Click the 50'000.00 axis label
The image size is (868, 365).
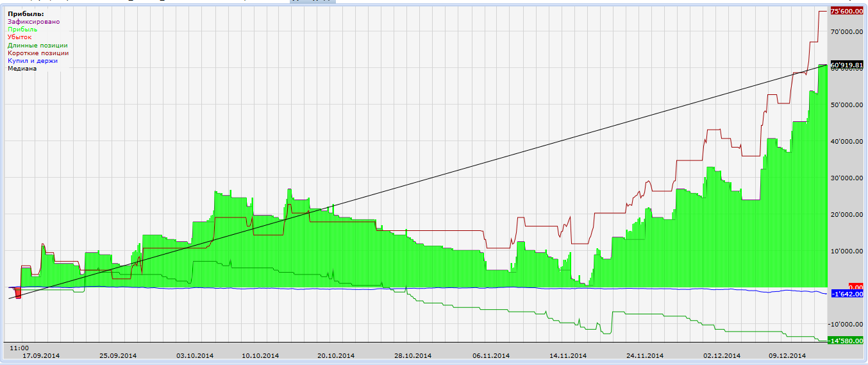847,105
